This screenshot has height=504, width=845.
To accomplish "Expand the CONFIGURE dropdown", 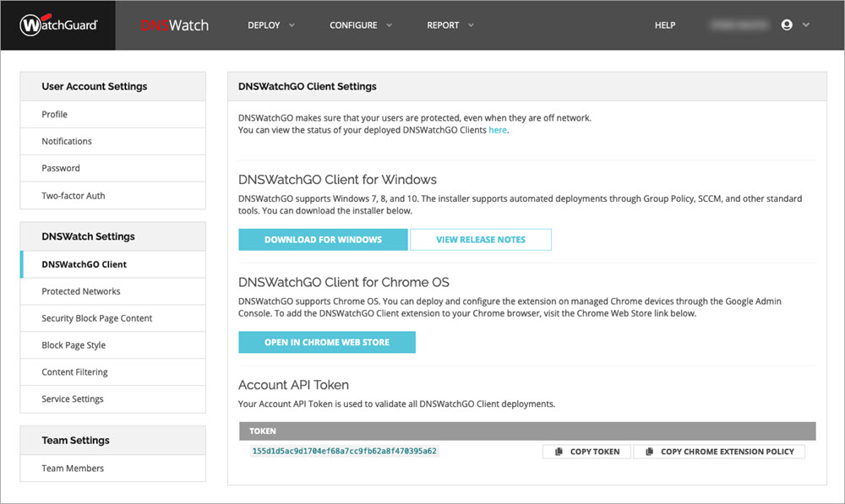I will click(361, 25).
